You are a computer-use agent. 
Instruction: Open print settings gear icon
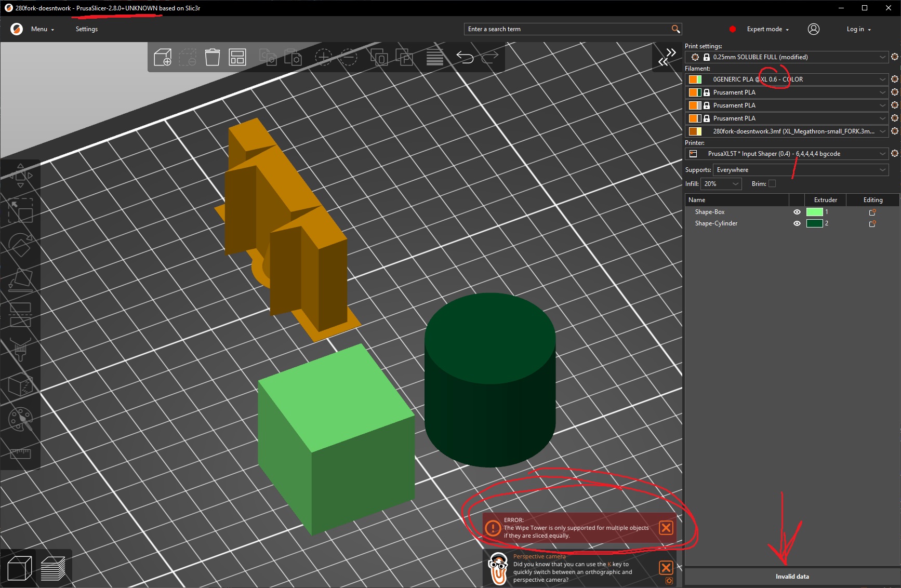(x=895, y=57)
